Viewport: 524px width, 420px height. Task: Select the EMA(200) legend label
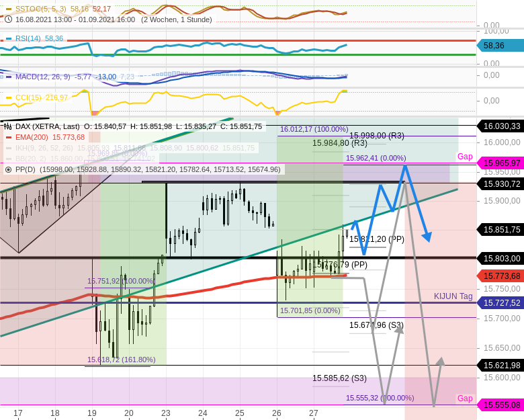point(32,138)
